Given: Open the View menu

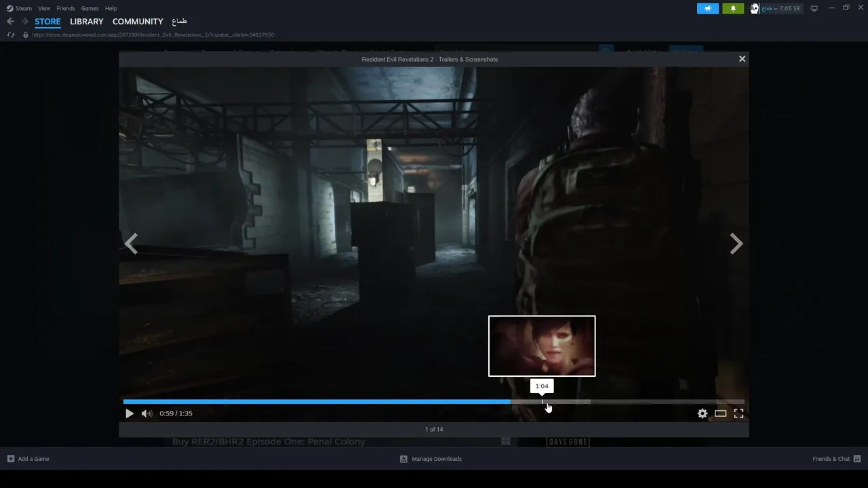Looking at the screenshot, I should [x=44, y=8].
